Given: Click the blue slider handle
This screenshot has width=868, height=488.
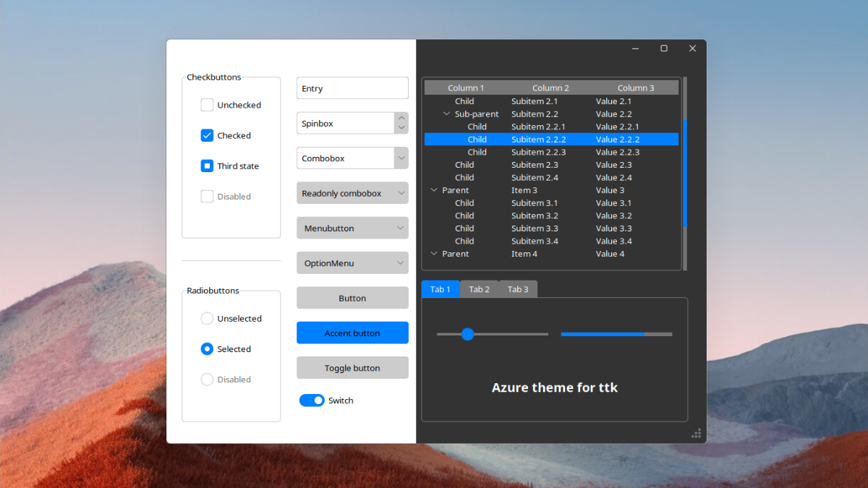Looking at the screenshot, I should click(467, 334).
